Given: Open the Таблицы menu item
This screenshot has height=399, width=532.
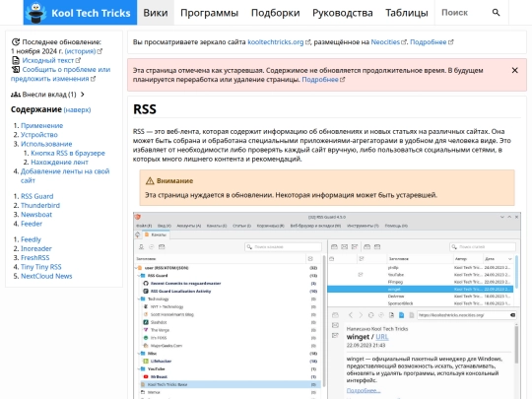Looking at the screenshot, I should [407, 13].
